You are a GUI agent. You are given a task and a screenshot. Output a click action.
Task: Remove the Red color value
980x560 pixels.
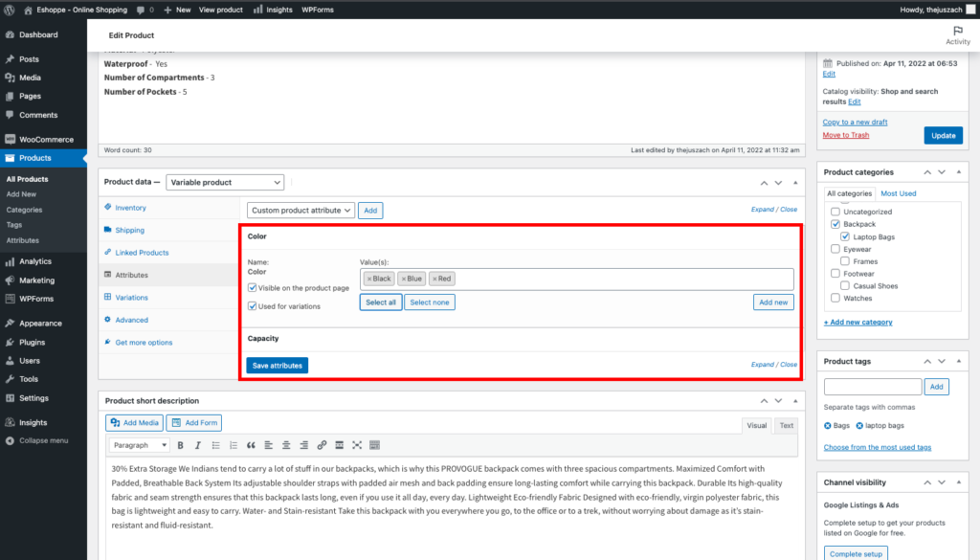click(x=435, y=279)
